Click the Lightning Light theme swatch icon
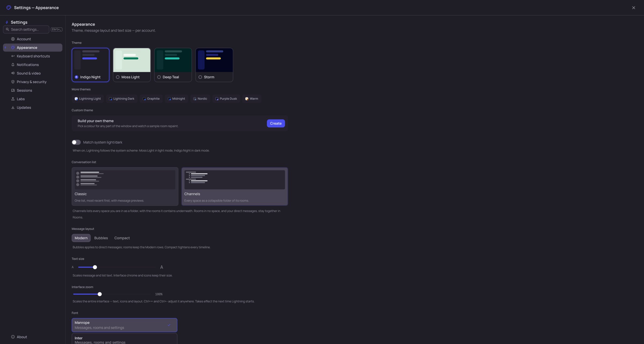This screenshot has width=644, height=344. [x=76, y=99]
